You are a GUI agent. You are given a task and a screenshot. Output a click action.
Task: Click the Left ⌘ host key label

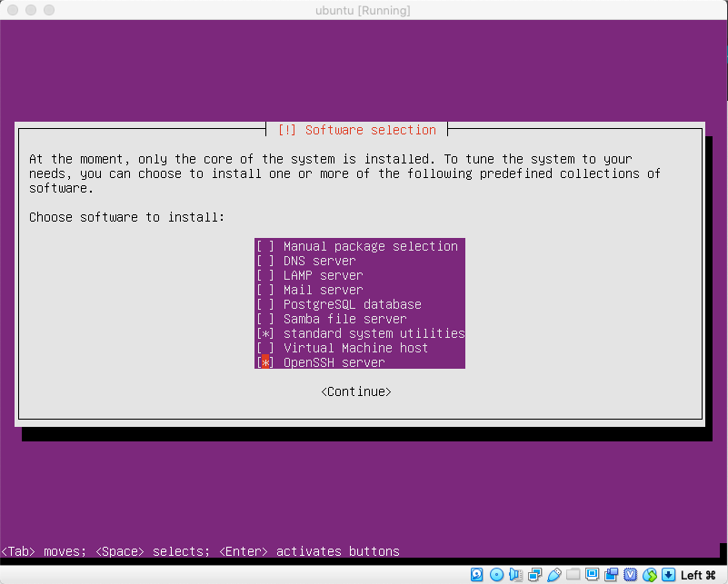pos(699,575)
